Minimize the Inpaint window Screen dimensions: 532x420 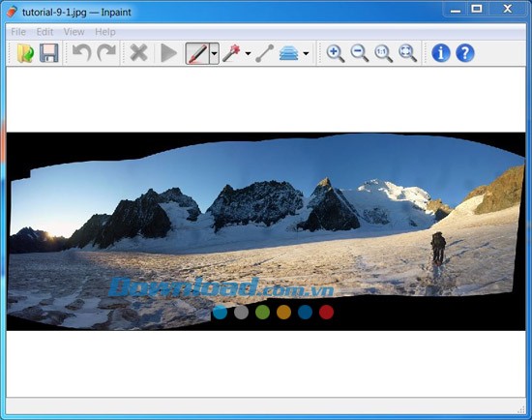(x=456, y=10)
